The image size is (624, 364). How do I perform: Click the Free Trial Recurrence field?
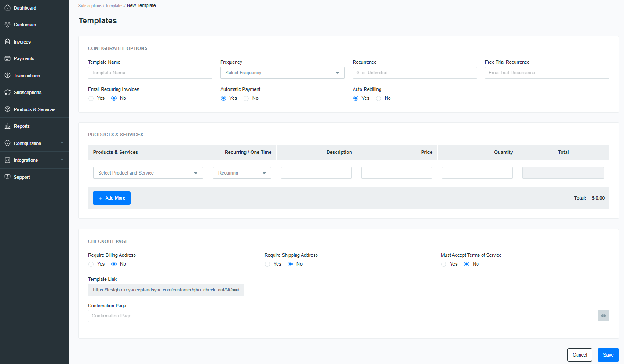pos(547,73)
